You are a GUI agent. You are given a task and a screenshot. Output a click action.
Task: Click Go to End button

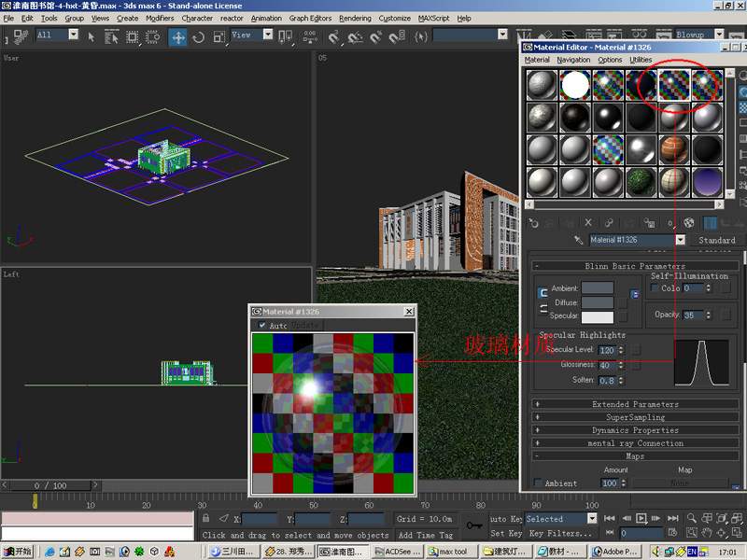coord(672,518)
